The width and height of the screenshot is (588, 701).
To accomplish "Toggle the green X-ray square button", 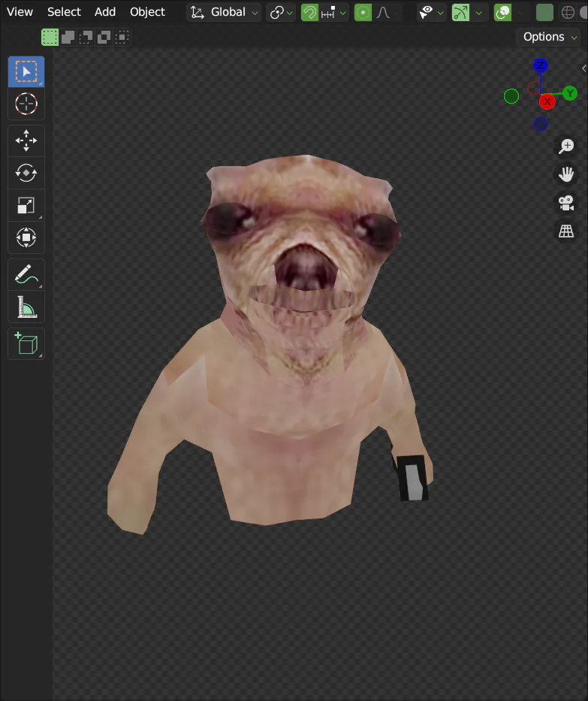I will [544, 13].
